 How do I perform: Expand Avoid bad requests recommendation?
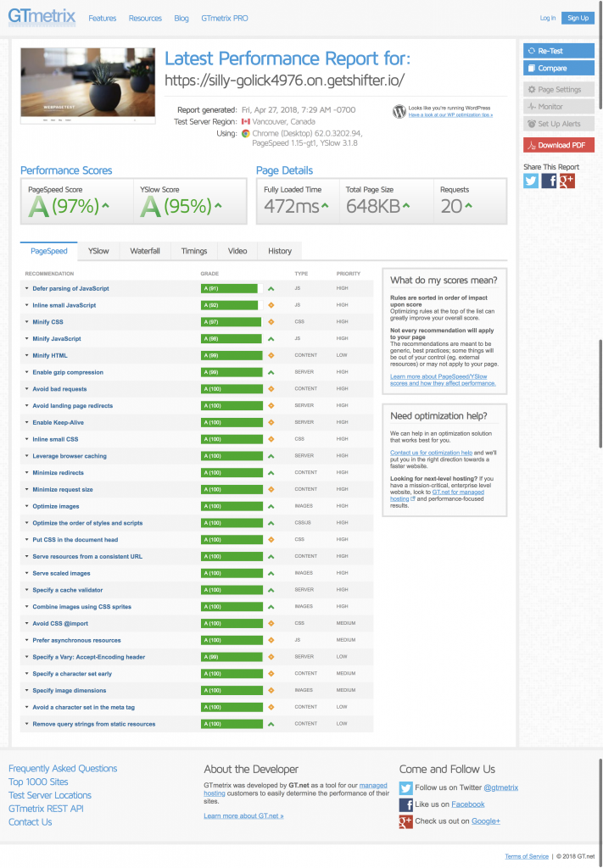(59, 388)
